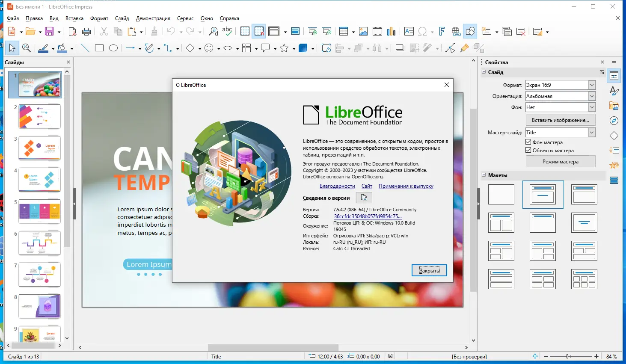Insert a chart via the chart icon
The image size is (626, 364).
391,31
